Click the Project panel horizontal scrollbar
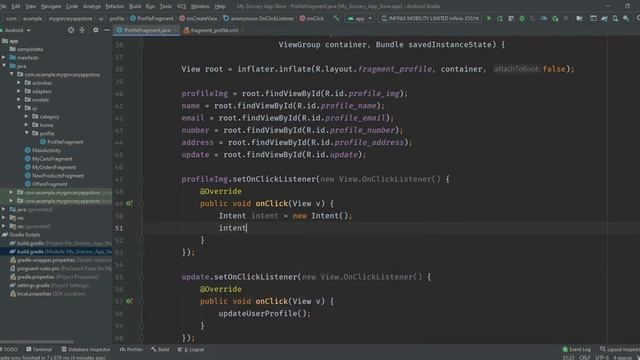The image size is (640, 360). [x=37, y=342]
